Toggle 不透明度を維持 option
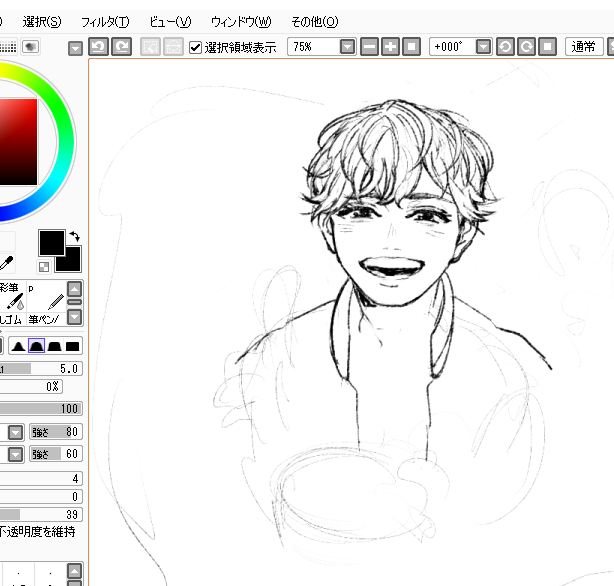 click(x=37, y=532)
